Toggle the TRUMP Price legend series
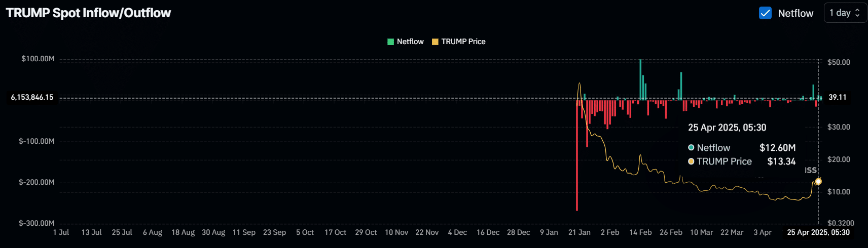Viewport: 868px width, 248px height. (458, 42)
